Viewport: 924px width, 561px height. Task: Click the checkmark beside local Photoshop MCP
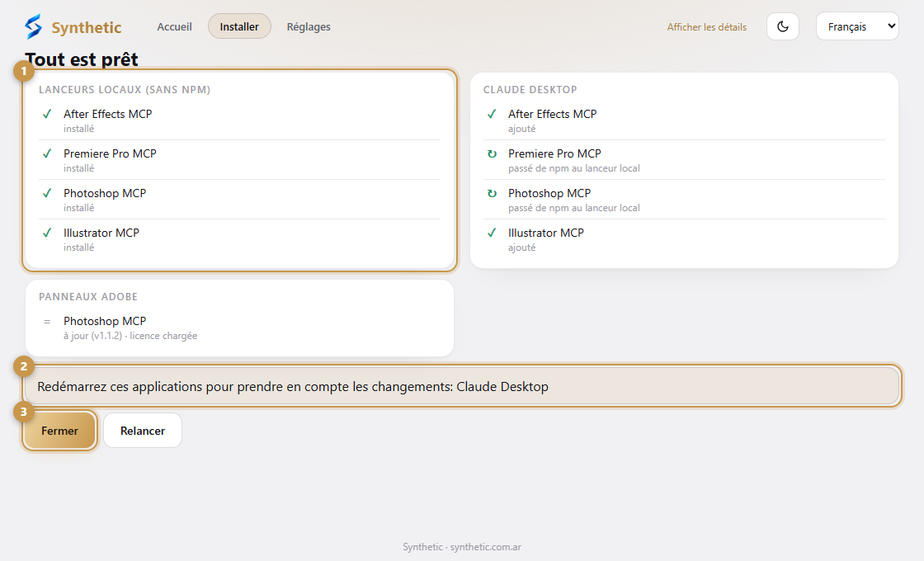click(x=47, y=193)
